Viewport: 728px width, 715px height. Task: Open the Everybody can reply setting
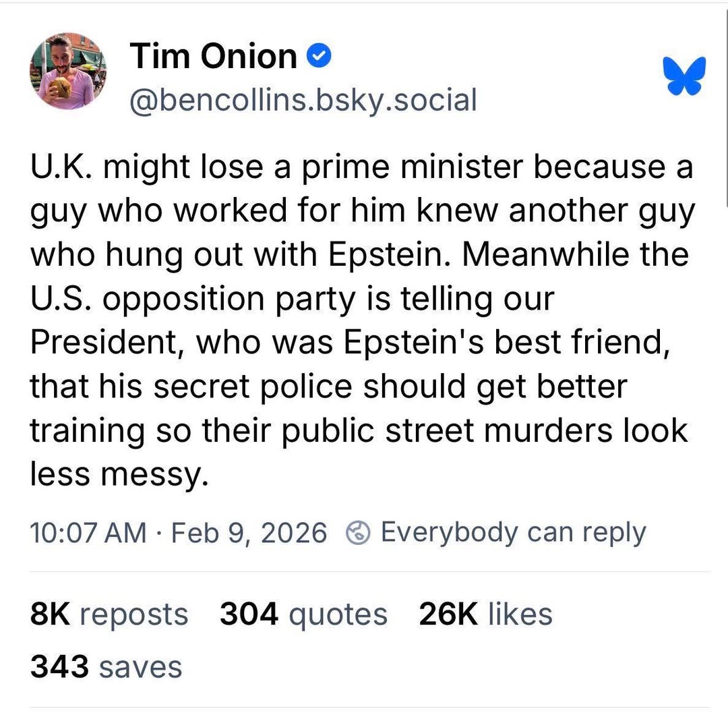(x=514, y=532)
